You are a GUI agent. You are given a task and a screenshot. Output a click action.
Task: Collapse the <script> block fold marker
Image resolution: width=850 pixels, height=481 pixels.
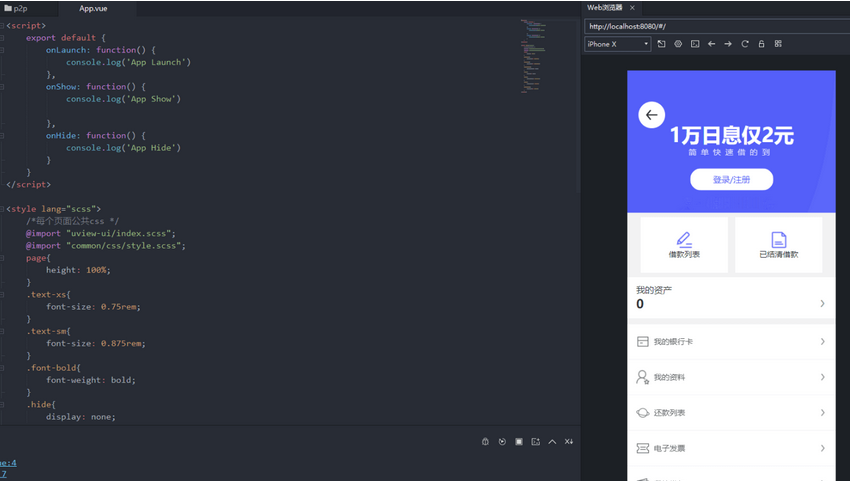[2, 25]
